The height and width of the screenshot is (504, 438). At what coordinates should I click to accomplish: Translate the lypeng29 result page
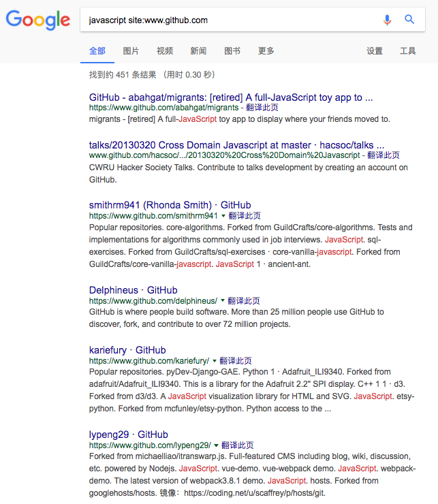pos(237,445)
